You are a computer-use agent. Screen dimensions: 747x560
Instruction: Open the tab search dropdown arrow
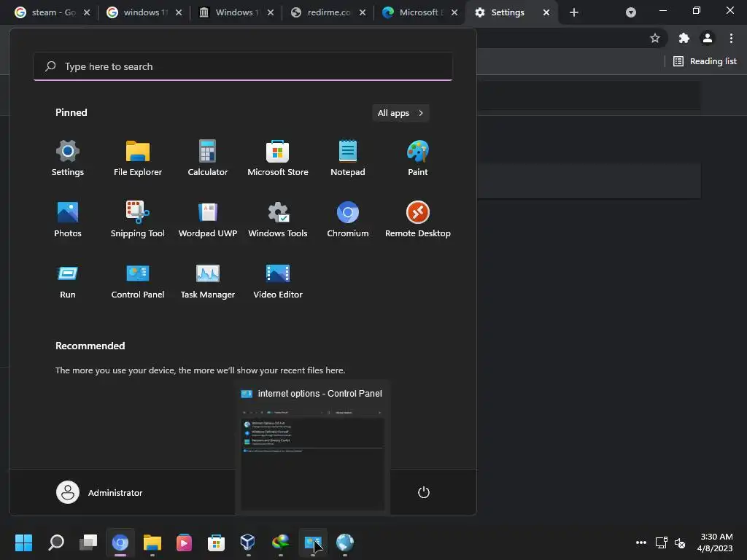point(631,12)
